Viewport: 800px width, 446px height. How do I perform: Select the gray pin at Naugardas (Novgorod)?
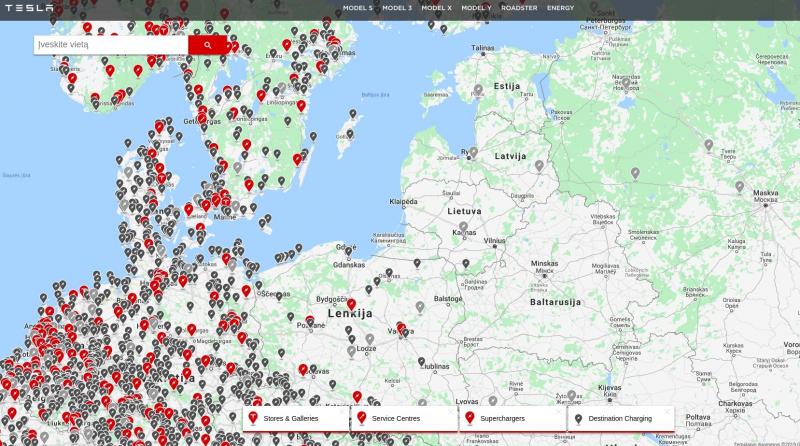pos(626,84)
